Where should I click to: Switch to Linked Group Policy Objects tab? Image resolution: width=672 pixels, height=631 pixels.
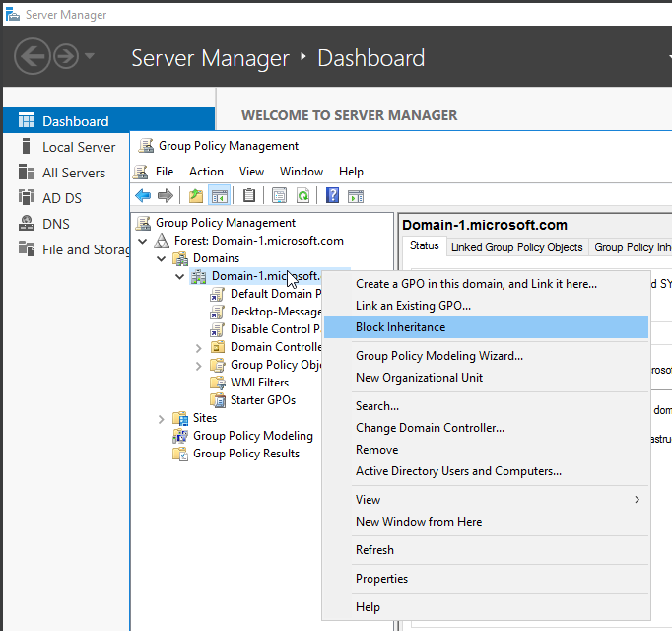pos(517,247)
